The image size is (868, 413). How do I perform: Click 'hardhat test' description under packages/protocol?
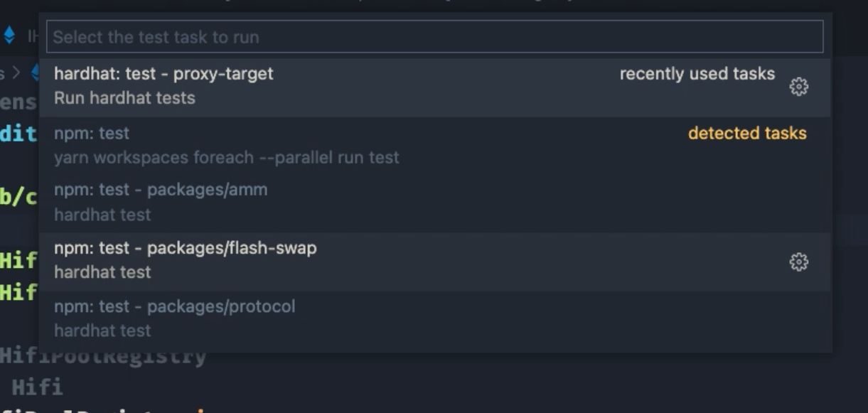[x=102, y=331]
